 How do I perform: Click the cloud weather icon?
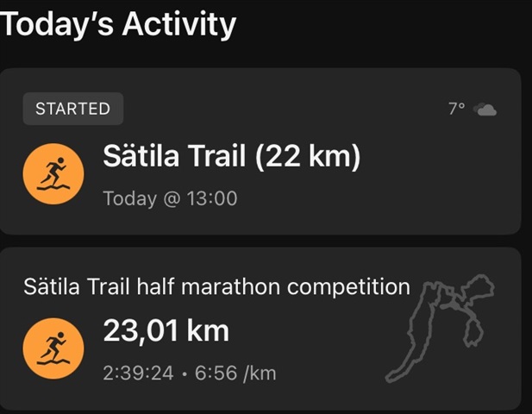485,110
